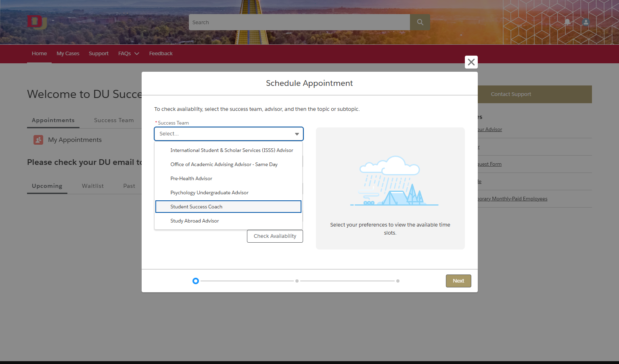
Task: Open the Upcoming appointments tab
Action: [47, 186]
